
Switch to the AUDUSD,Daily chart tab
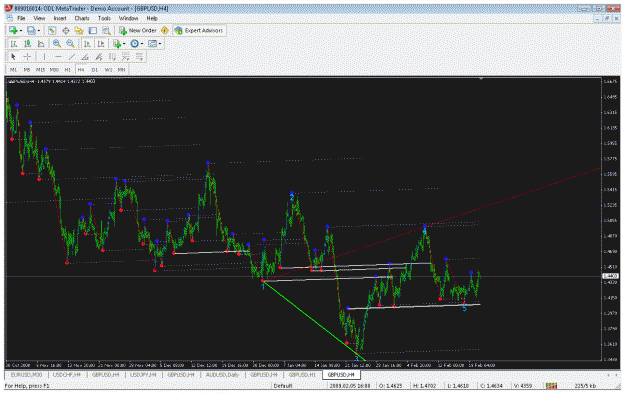[x=222, y=375]
